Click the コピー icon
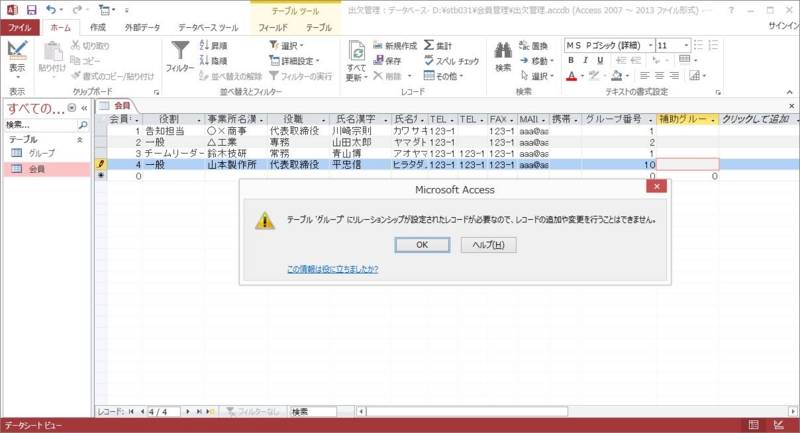Screen dimensions: 800x433 click(x=76, y=61)
